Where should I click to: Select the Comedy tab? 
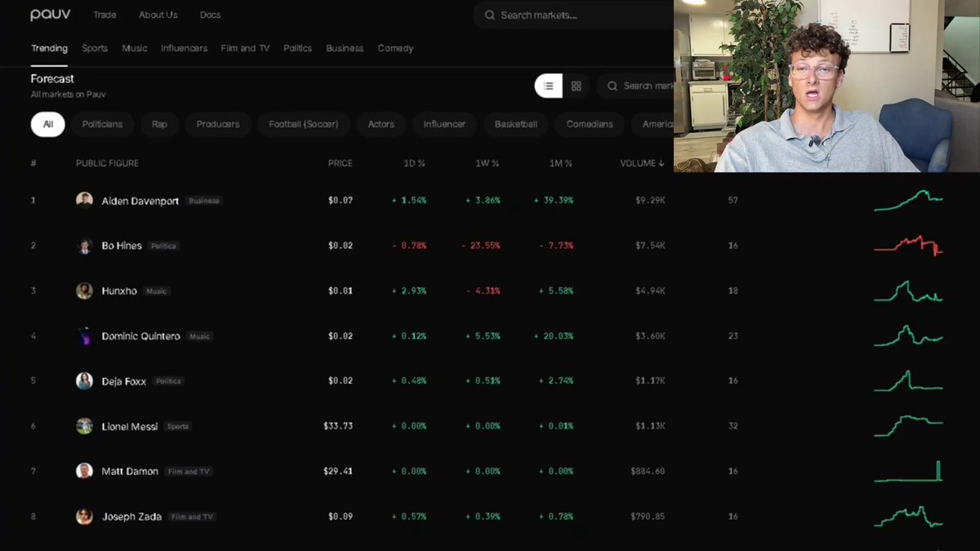click(x=395, y=48)
